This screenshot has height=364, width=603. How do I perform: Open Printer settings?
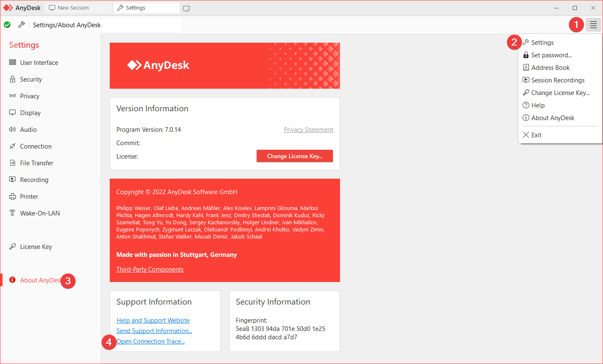click(29, 196)
